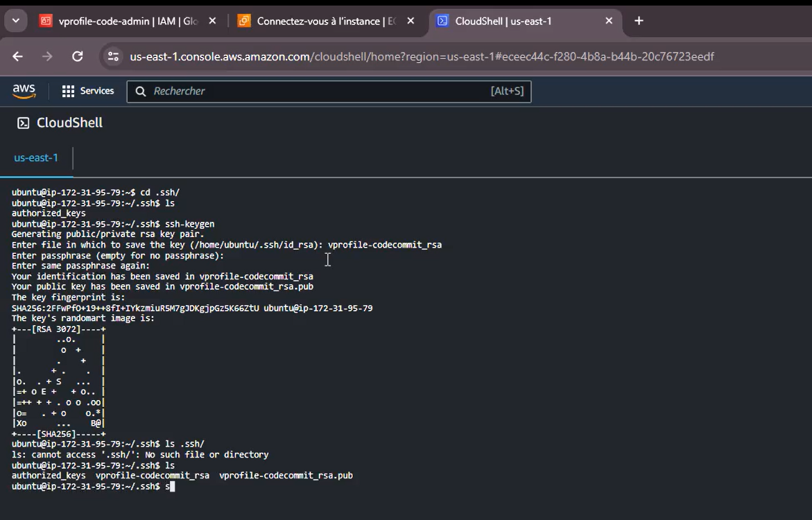The width and height of the screenshot is (812, 520).
Task: Go back to previous page
Action: pyautogui.click(x=17, y=56)
